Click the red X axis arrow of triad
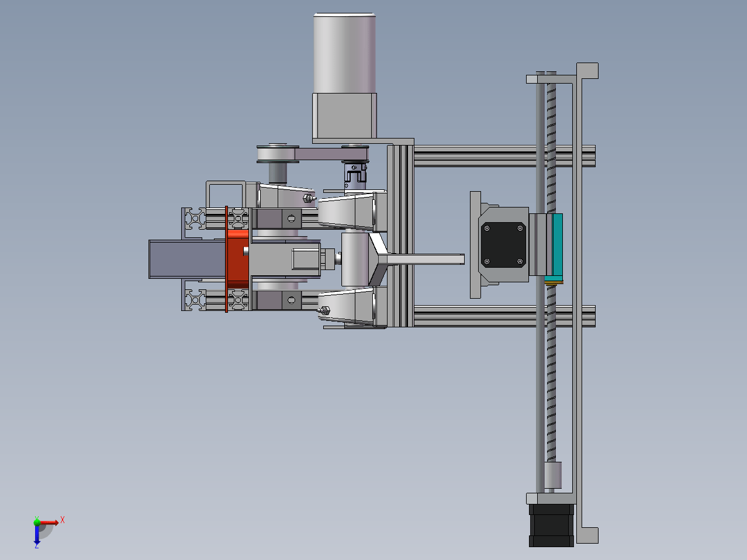The image size is (747, 560). click(49, 522)
